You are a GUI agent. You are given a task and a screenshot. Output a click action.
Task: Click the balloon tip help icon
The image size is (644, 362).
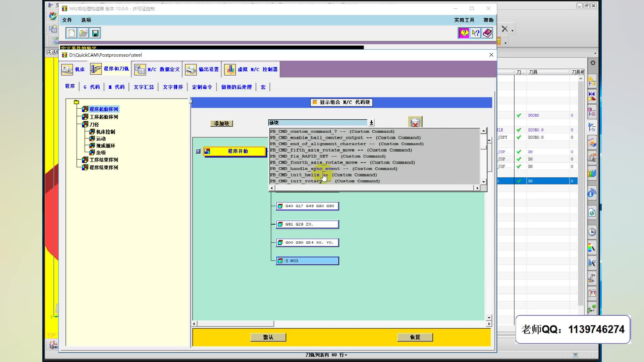[464, 33]
